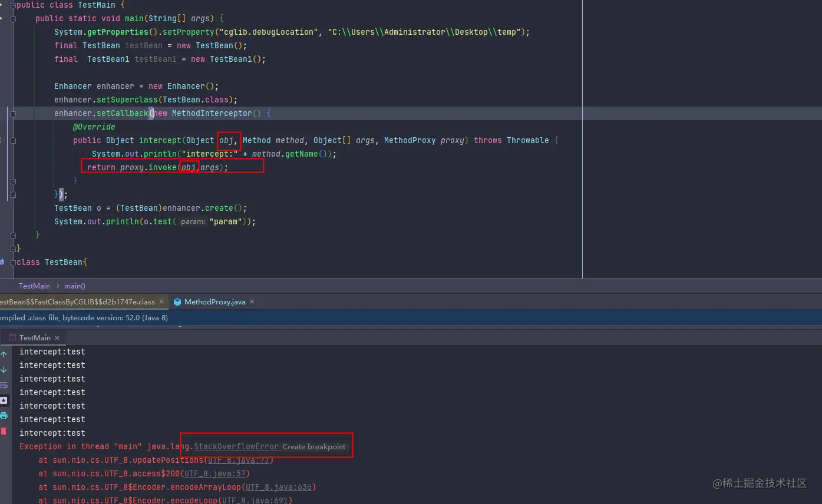
Task: Click the TestMain run configuration icon
Action: pos(12,338)
